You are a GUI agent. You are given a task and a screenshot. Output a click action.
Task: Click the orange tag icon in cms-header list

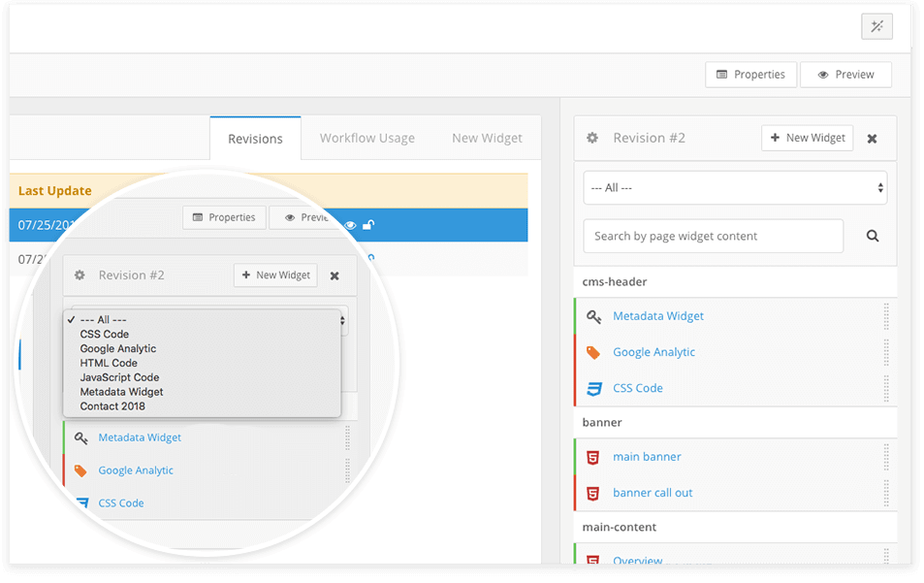coord(593,352)
